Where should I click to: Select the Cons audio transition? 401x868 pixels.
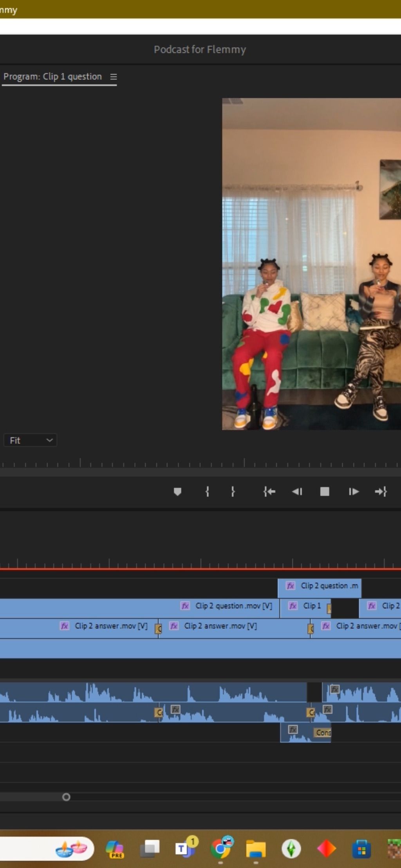pyautogui.click(x=322, y=733)
